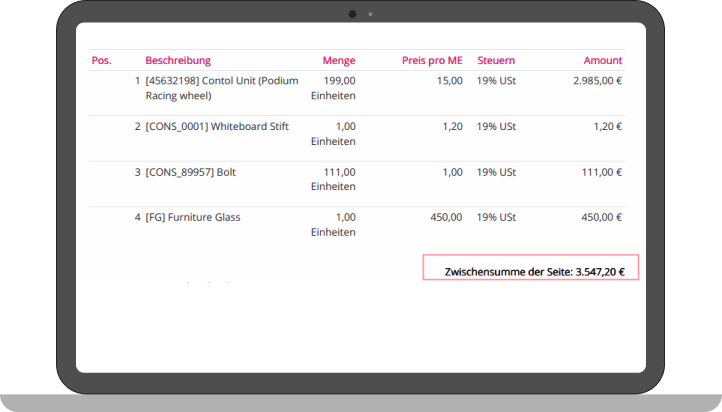The image size is (722, 412).
Task: Click the Preis pro ME header
Action: tap(432, 60)
